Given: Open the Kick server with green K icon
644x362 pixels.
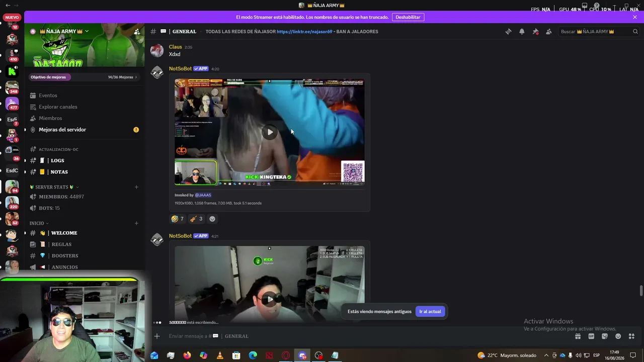Looking at the screenshot, I should coord(12,71).
